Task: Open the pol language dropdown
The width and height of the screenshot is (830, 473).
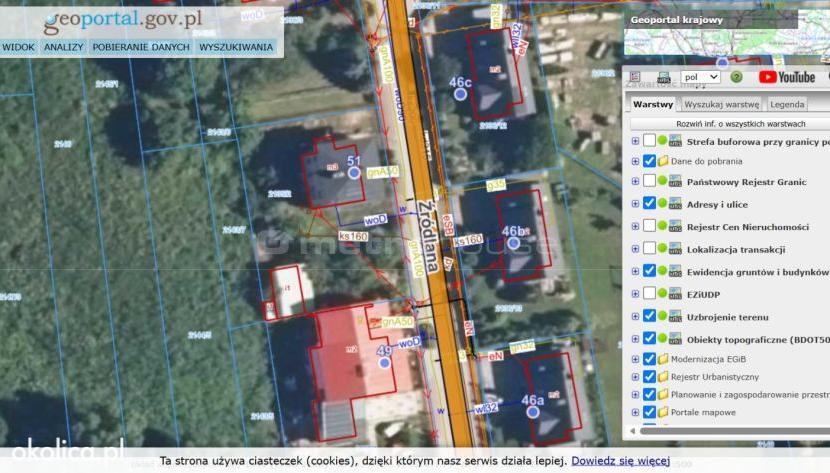Action: tap(700, 77)
